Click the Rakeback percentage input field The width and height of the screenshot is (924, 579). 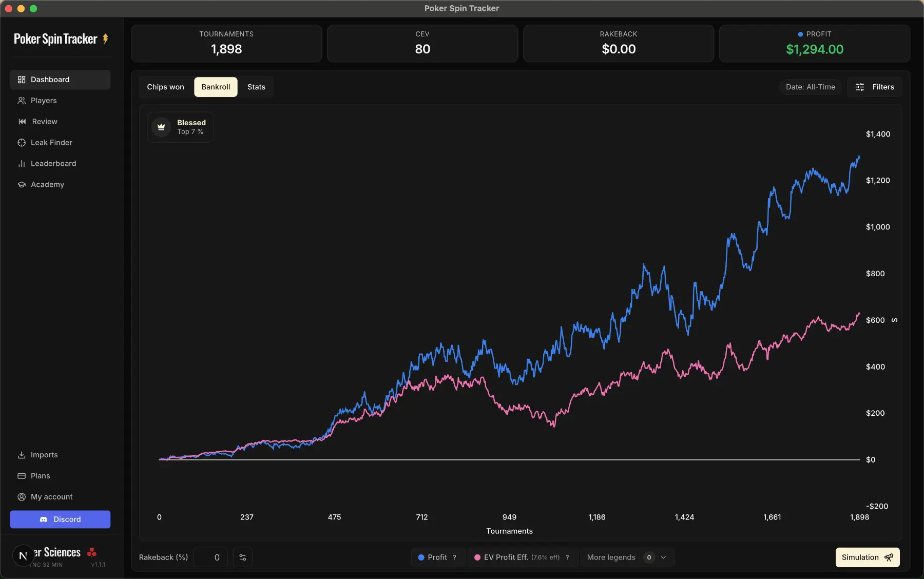point(210,557)
